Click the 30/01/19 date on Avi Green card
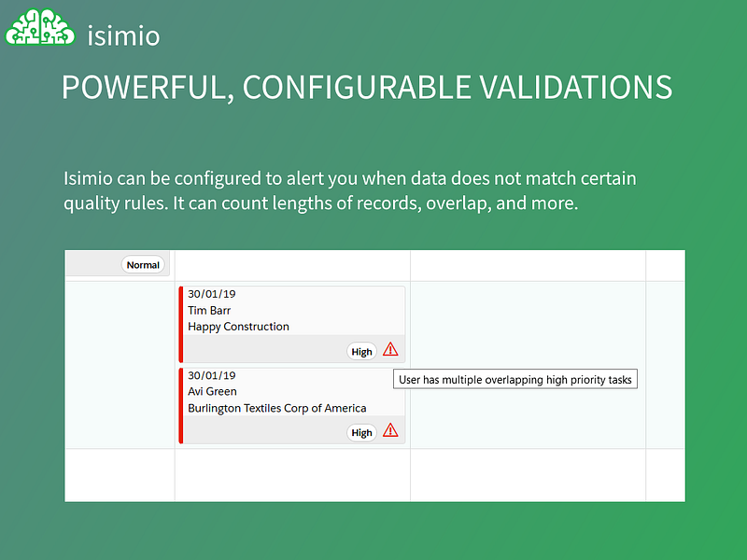 212,375
